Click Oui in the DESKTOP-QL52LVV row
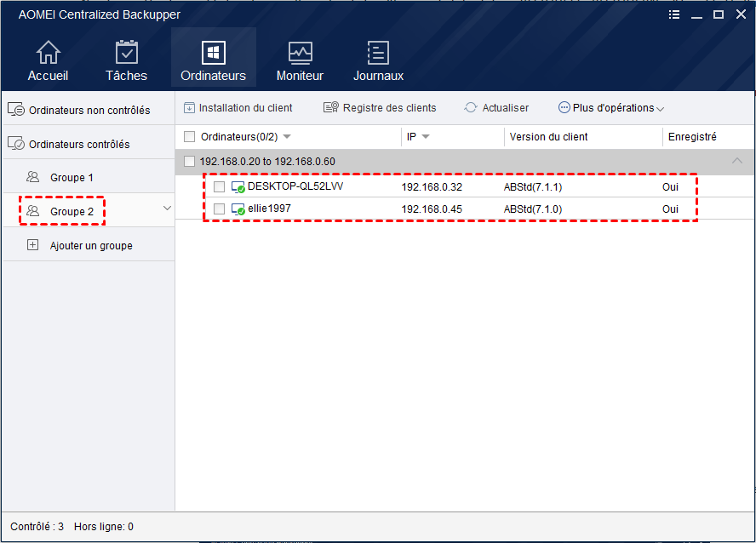Viewport: 756px width, 543px height. pos(670,187)
